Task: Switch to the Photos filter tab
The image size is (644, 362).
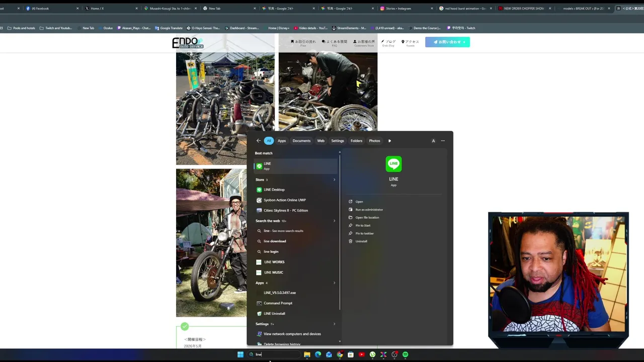Action: 374,141
